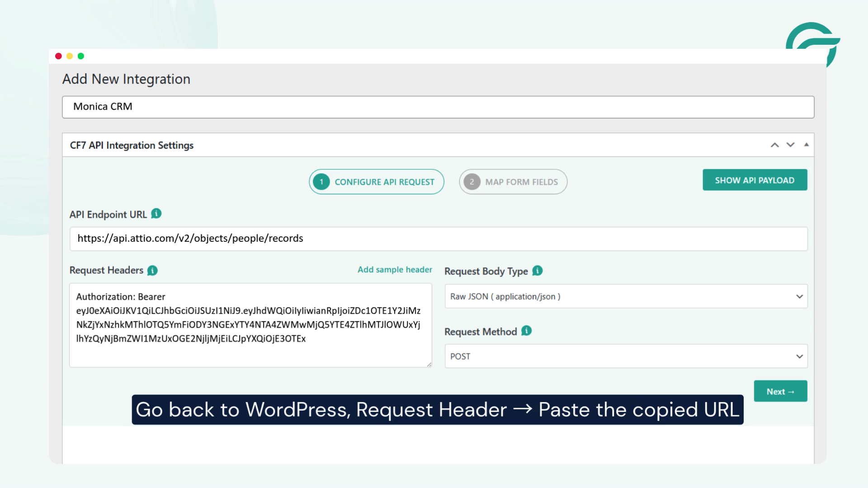Click the Next button
The height and width of the screenshot is (488, 868).
(780, 391)
